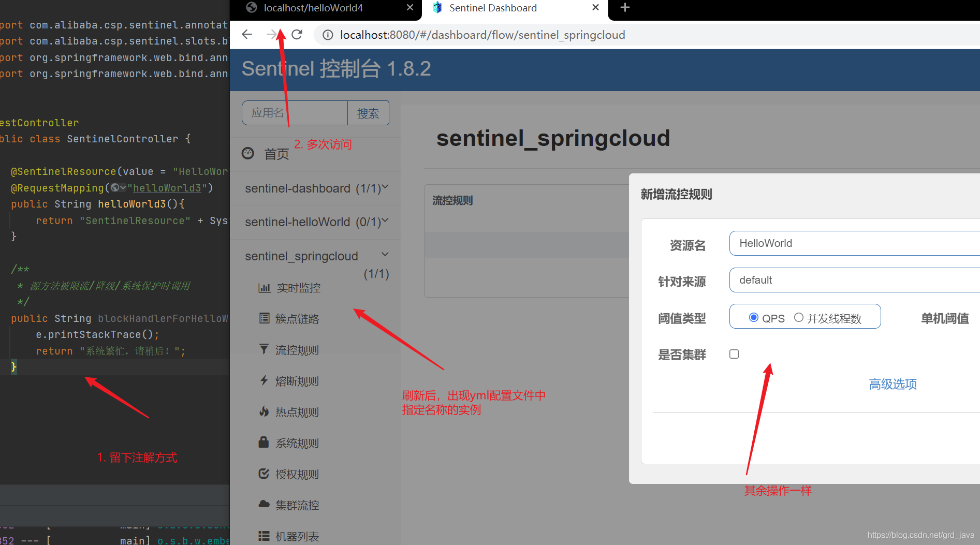Click the globe icon beside helloWorld3 mapping
This screenshot has height=545, width=980.
115,187
